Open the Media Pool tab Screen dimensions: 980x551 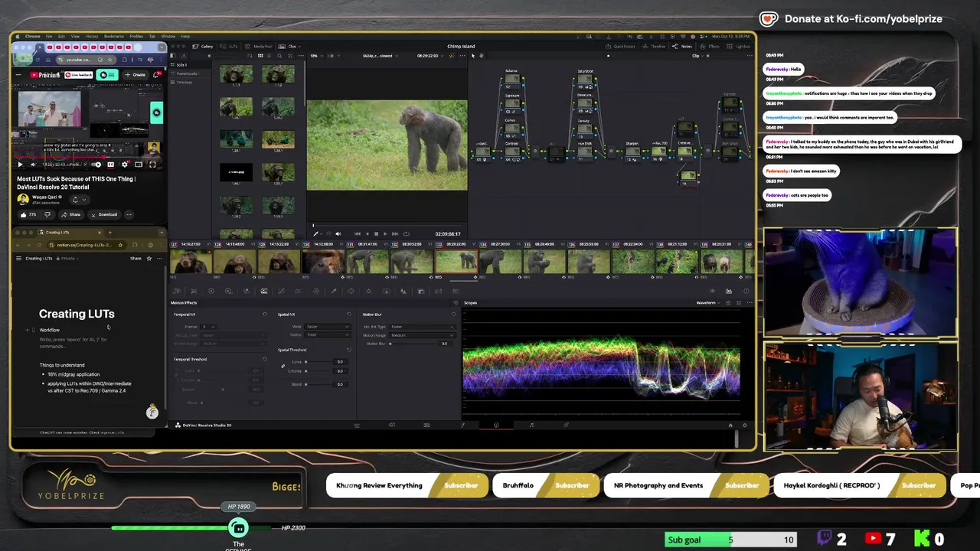[x=259, y=47]
